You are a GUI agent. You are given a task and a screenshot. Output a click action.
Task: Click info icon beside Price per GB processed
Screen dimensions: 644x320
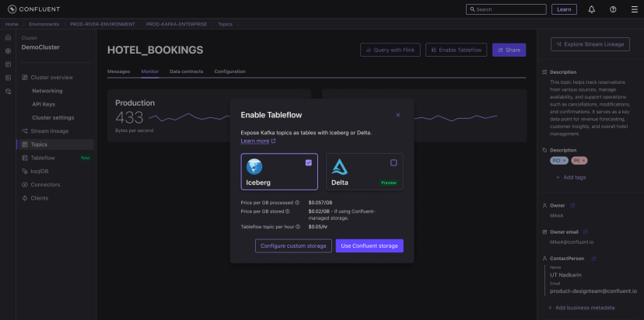pos(297,203)
